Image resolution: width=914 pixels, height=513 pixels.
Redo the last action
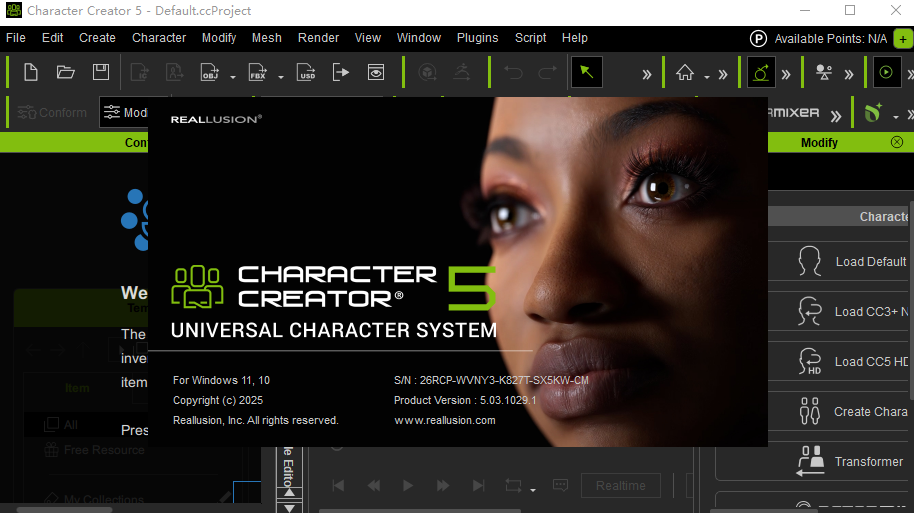pyautogui.click(x=547, y=72)
